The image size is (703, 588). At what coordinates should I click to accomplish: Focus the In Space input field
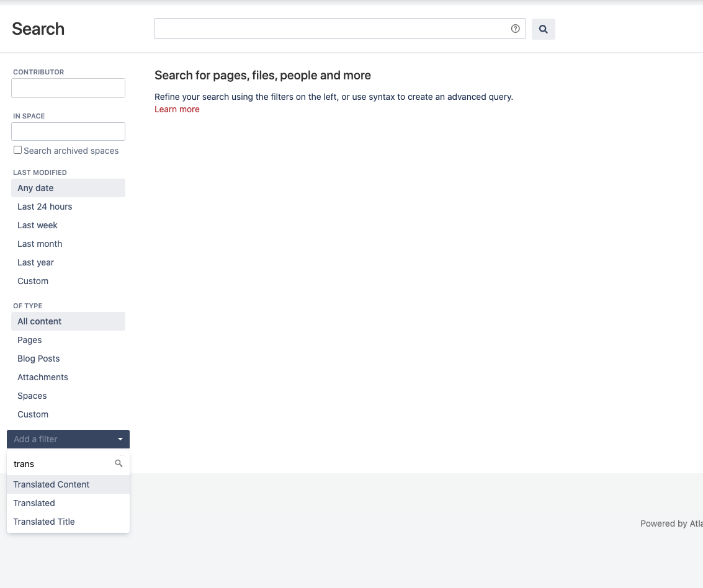(x=68, y=131)
